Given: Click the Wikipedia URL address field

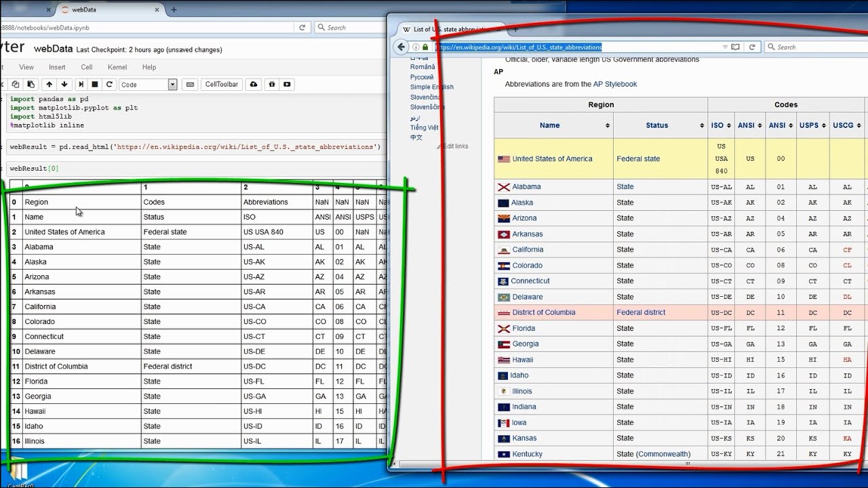Looking at the screenshot, I should [x=576, y=47].
